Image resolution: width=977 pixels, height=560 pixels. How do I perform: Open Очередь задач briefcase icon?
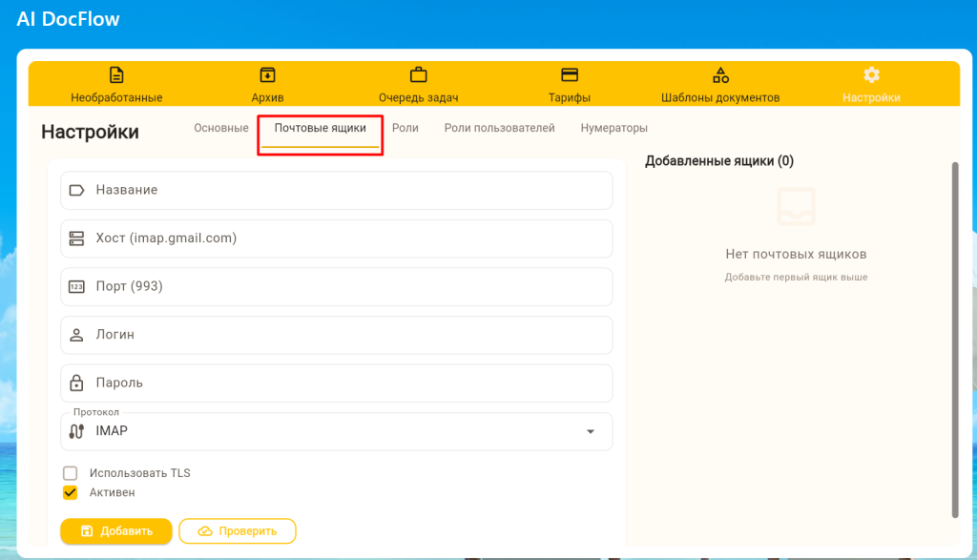[x=418, y=75]
